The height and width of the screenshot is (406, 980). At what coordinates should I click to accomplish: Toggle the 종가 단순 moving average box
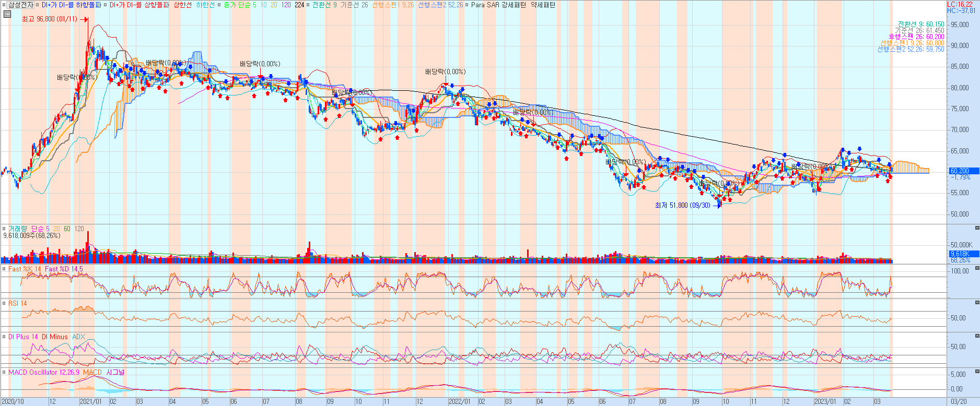tap(219, 5)
